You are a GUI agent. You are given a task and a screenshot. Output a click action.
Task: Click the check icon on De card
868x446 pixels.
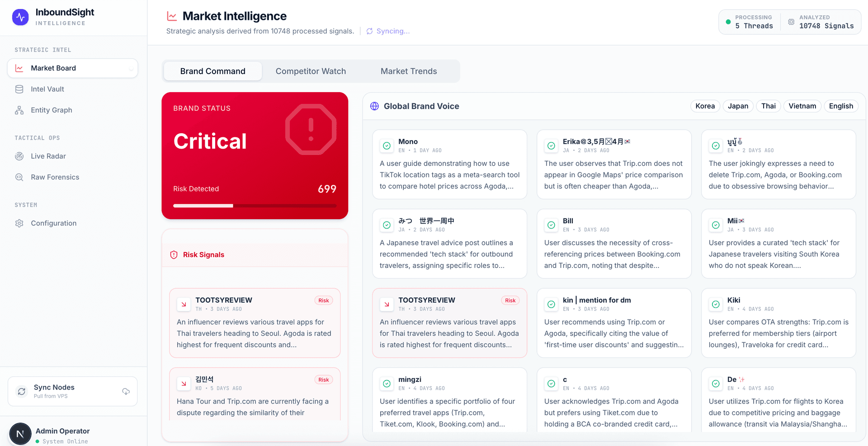(716, 384)
